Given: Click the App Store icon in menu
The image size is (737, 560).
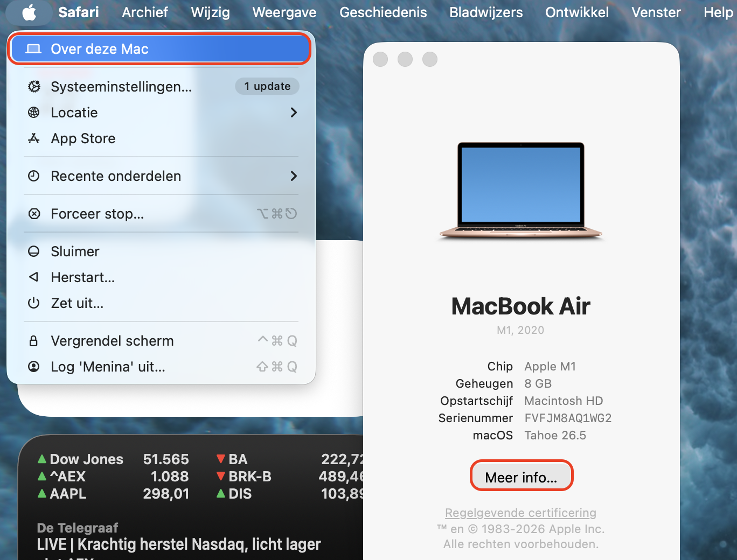Looking at the screenshot, I should (x=34, y=138).
